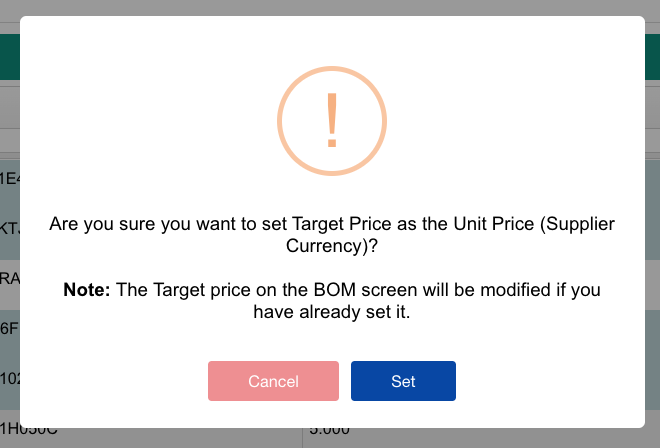Screen dimensions: 660x448
Task: Click the exclamation mark inside the circle
Action: [x=332, y=120]
